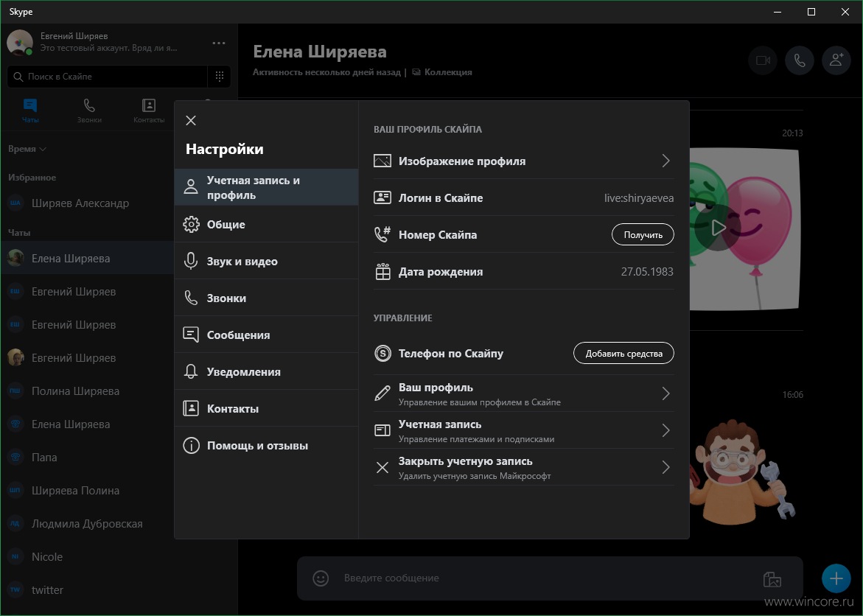This screenshot has width=863, height=616.
Task: Play the balloons video message
Action: [x=718, y=228]
